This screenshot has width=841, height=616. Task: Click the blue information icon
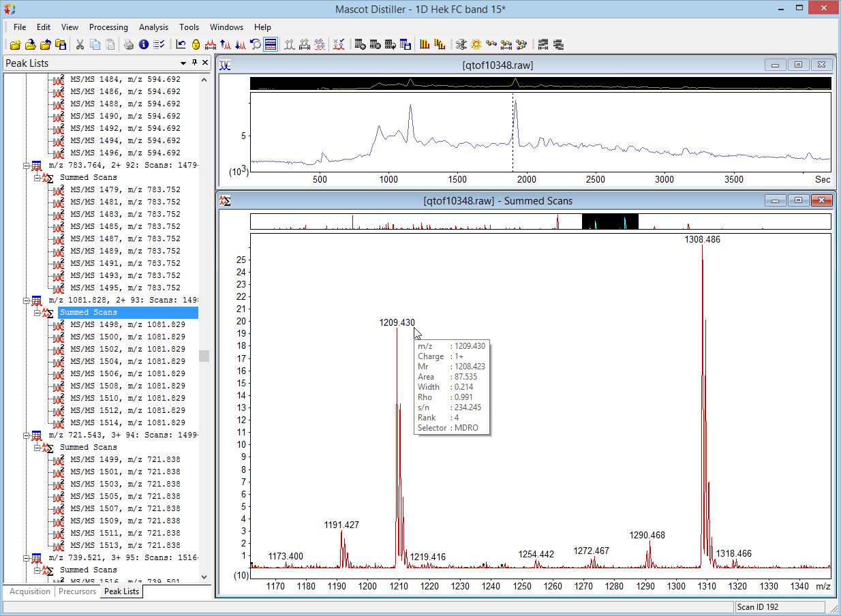[x=144, y=45]
